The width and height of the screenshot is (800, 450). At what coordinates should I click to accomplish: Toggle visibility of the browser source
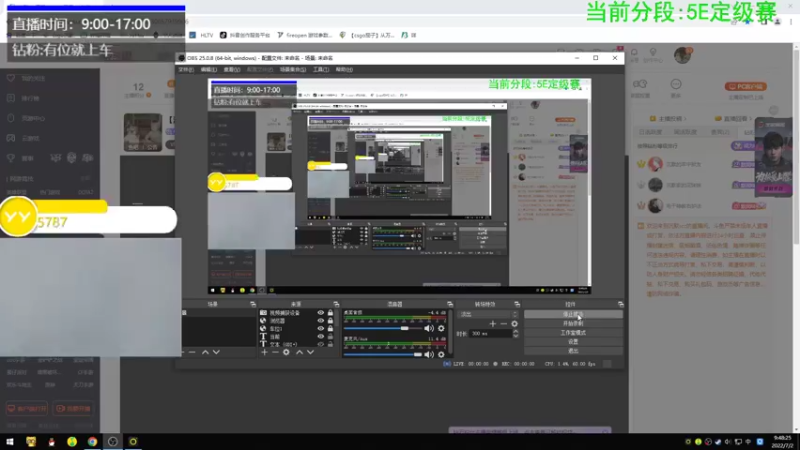point(320,321)
